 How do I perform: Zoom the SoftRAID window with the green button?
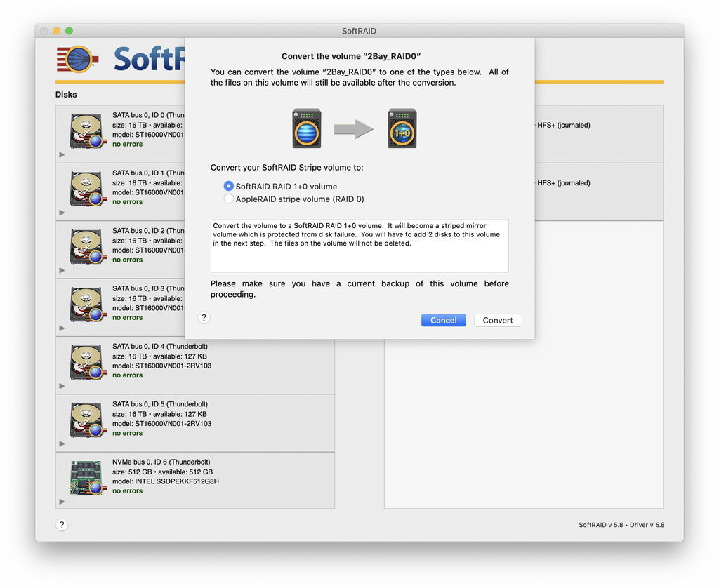pos(70,31)
